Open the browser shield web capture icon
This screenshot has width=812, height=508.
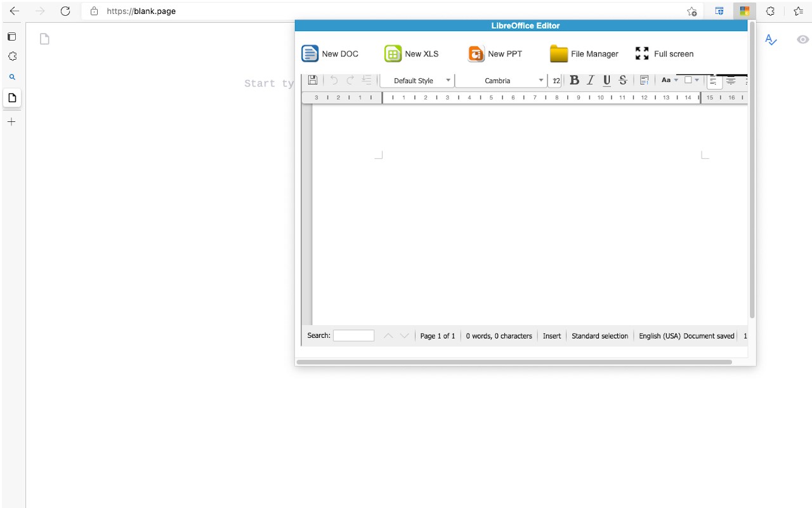click(x=719, y=11)
